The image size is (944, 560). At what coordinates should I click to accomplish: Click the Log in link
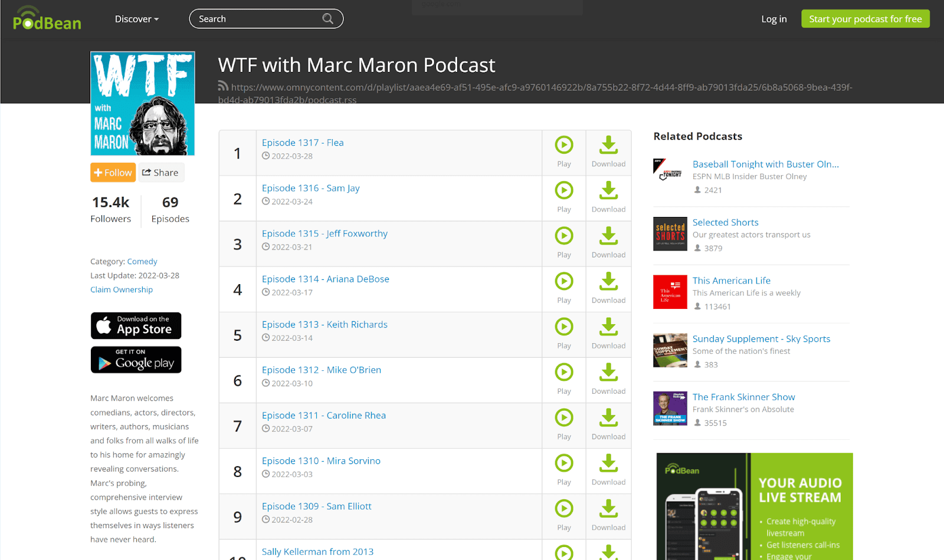point(773,19)
